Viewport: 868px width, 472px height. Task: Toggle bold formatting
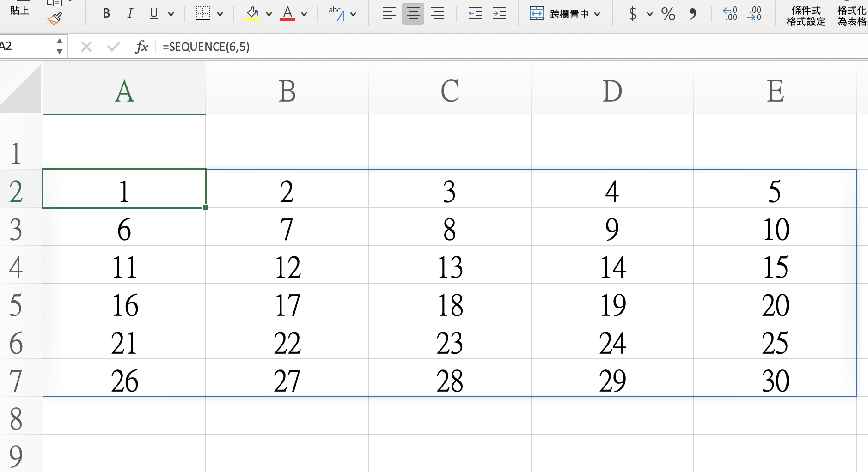point(106,14)
